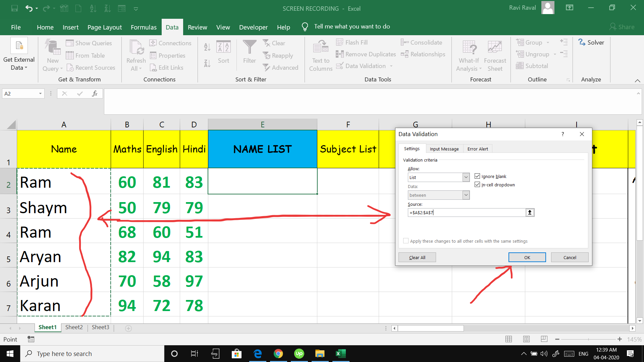Expand the Allow list dropdown

pyautogui.click(x=466, y=177)
